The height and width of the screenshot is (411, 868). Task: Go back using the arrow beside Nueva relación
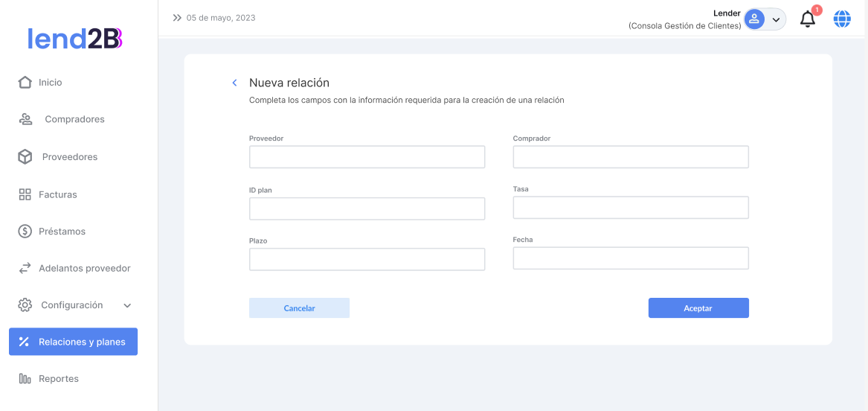(234, 83)
